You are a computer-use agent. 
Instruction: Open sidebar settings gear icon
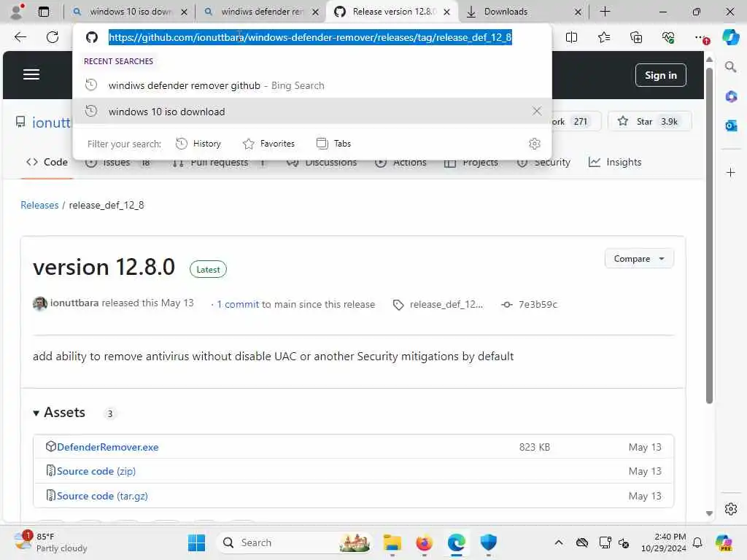click(731, 509)
